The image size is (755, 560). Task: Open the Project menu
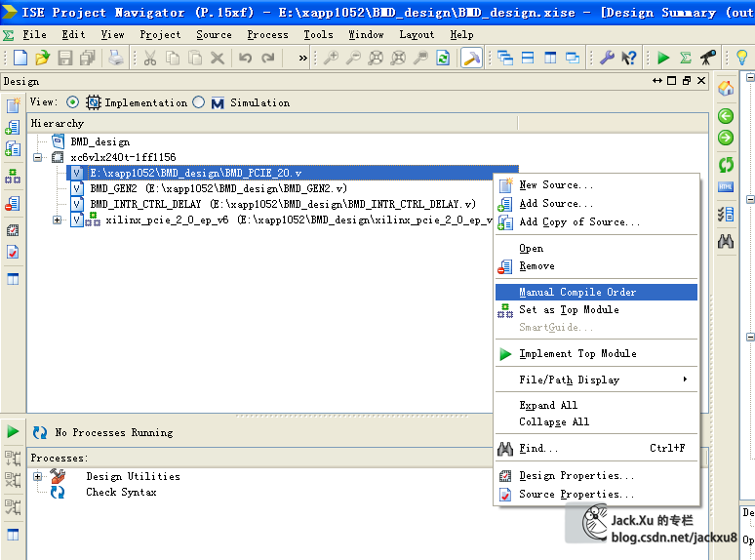pyautogui.click(x=160, y=35)
